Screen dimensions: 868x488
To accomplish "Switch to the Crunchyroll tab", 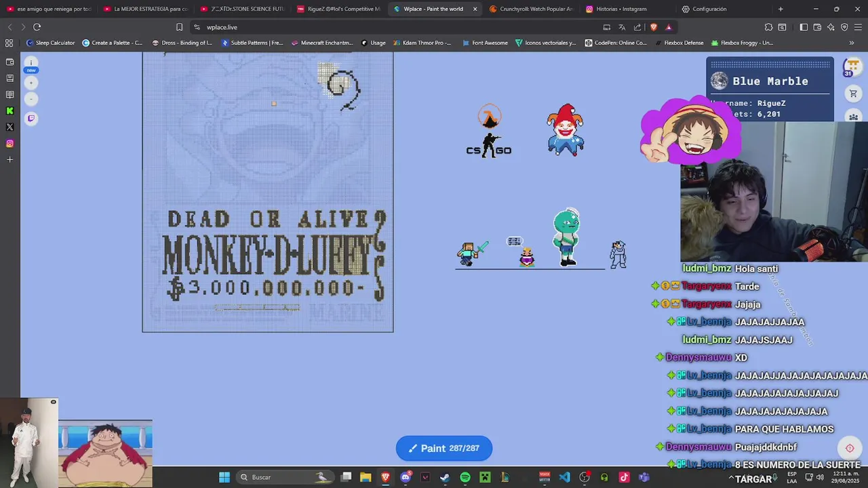I will point(532,9).
